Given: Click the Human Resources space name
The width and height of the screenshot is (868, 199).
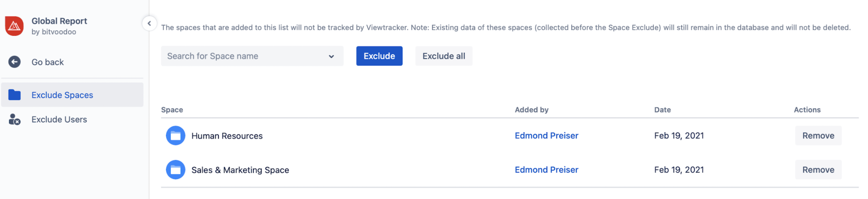Looking at the screenshot, I should coord(227,136).
